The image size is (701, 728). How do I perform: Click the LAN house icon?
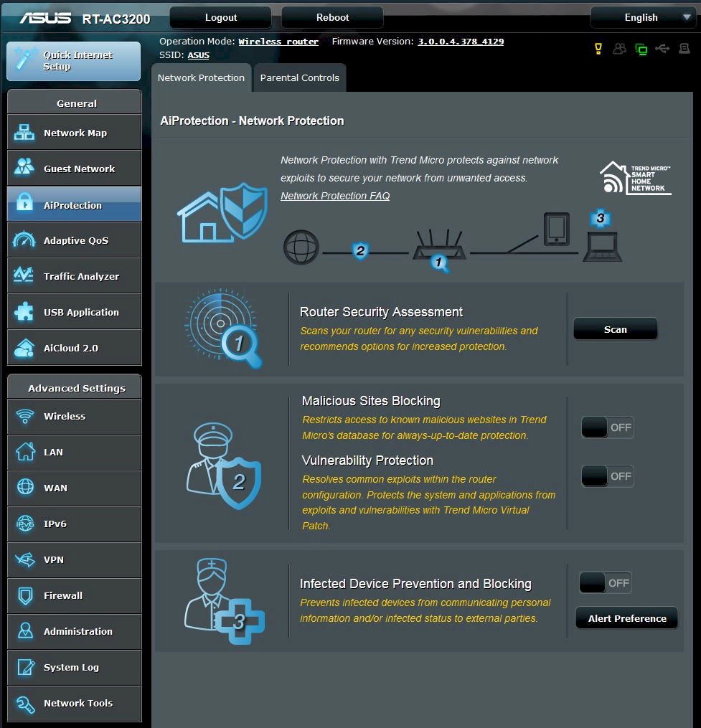pos(26,451)
